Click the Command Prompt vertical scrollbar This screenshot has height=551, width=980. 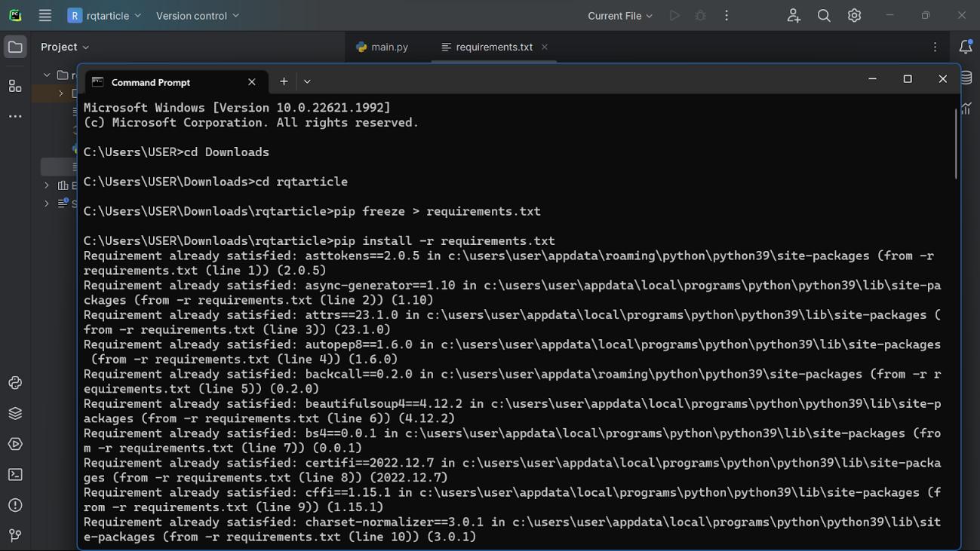click(x=956, y=143)
